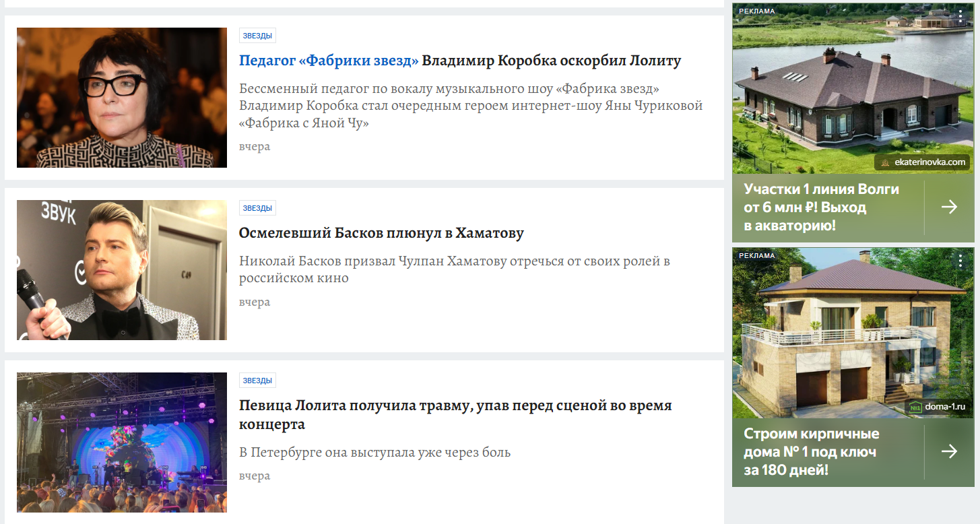Open 'Осмелевший Басков плюнул в Хаматову' article
Screen dimensions: 980x524
381,233
